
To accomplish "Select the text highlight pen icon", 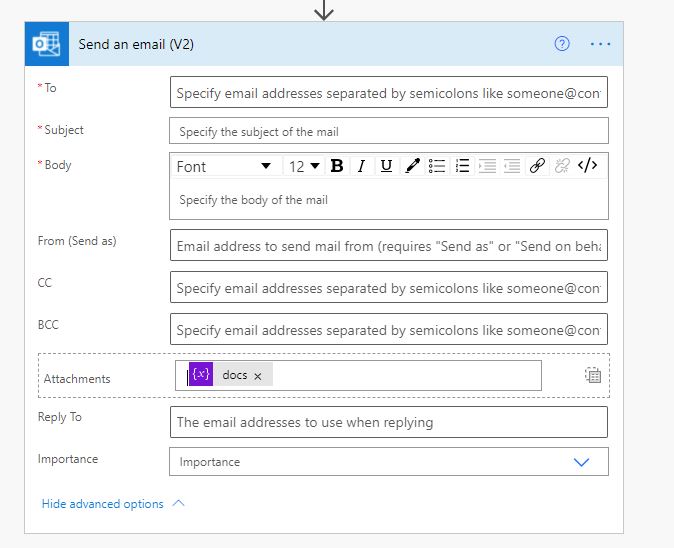I will pyautogui.click(x=412, y=165).
